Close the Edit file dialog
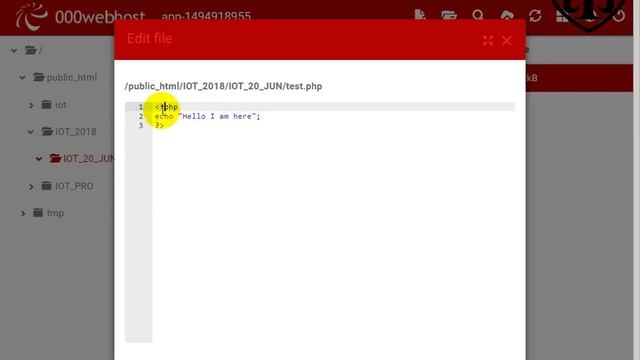This screenshot has height=360, width=640. pos(507,40)
